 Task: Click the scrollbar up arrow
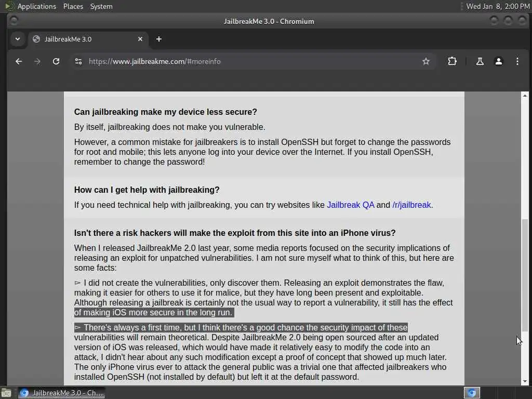(525, 96)
